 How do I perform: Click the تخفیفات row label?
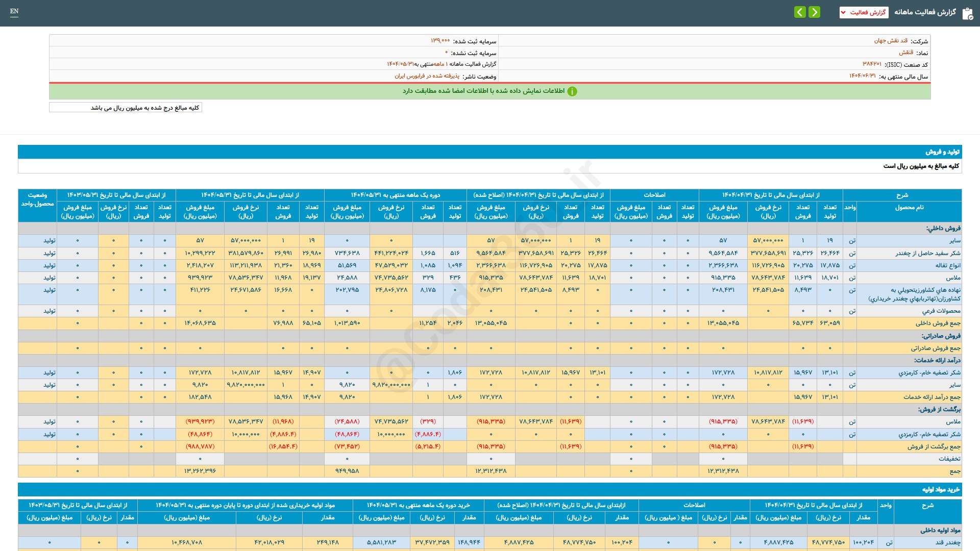pyautogui.click(x=949, y=459)
